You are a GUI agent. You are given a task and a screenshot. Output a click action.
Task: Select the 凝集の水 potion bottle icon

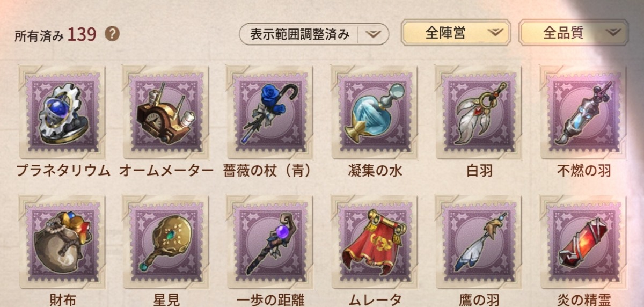pos(374,113)
